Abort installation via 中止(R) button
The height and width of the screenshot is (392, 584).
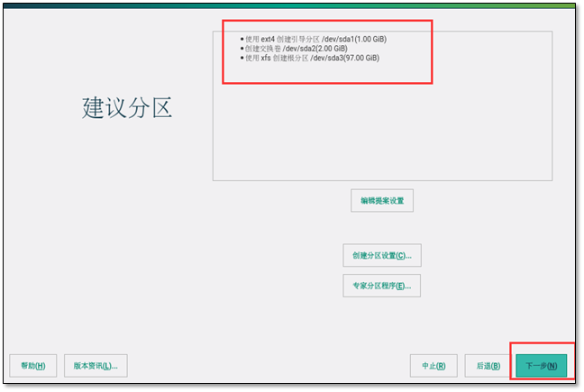coord(433,366)
